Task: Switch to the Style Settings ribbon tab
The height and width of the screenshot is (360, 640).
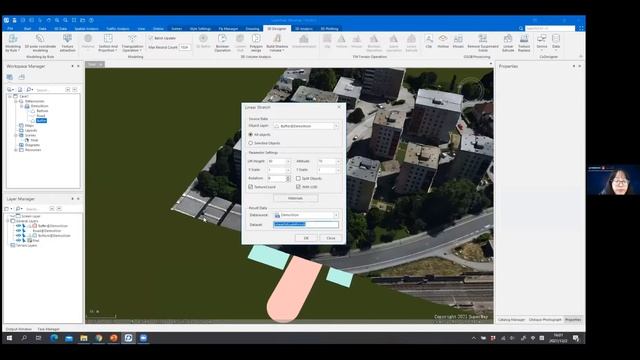Action: point(200,29)
